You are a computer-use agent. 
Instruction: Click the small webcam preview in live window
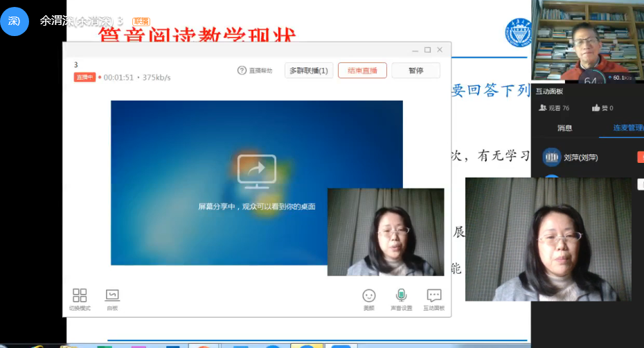click(386, 232)
